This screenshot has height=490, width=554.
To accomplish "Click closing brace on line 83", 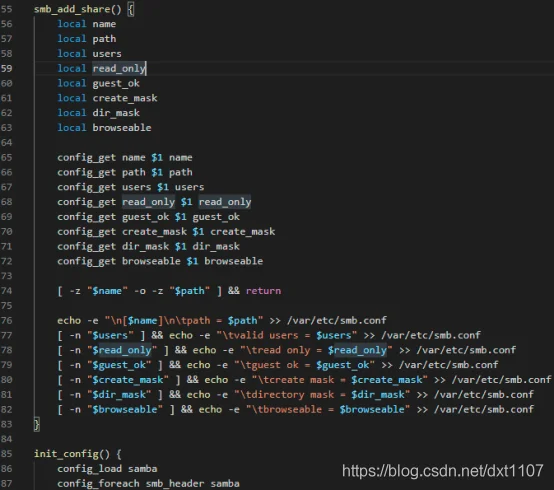I will pyautogui.click(x=36, y=424).
